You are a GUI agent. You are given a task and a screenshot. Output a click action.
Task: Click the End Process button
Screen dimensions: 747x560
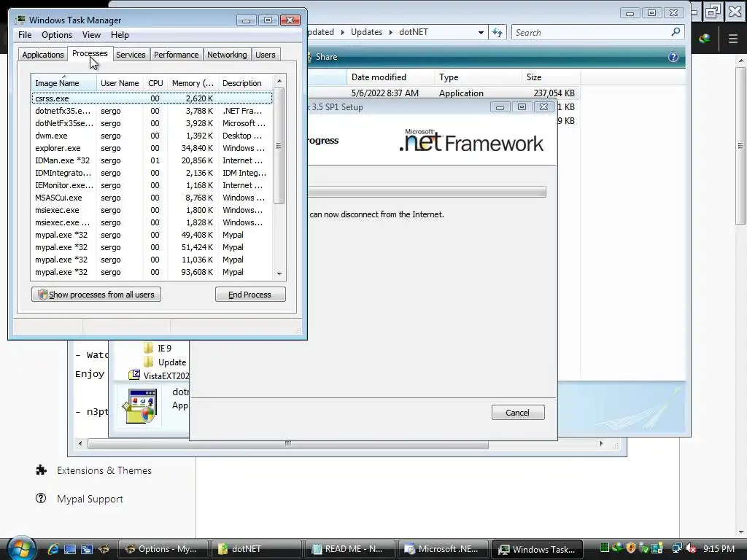click(x=250, y=295)
